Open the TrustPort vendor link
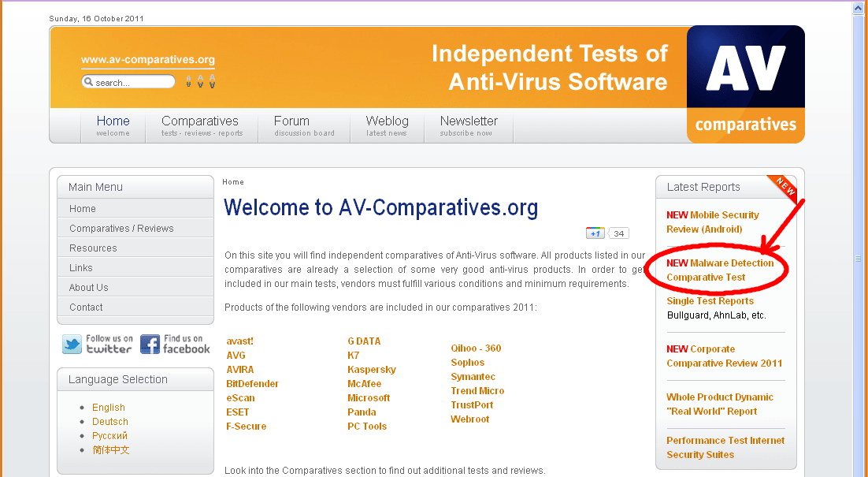Screen dimensions: 868x477 472,405
